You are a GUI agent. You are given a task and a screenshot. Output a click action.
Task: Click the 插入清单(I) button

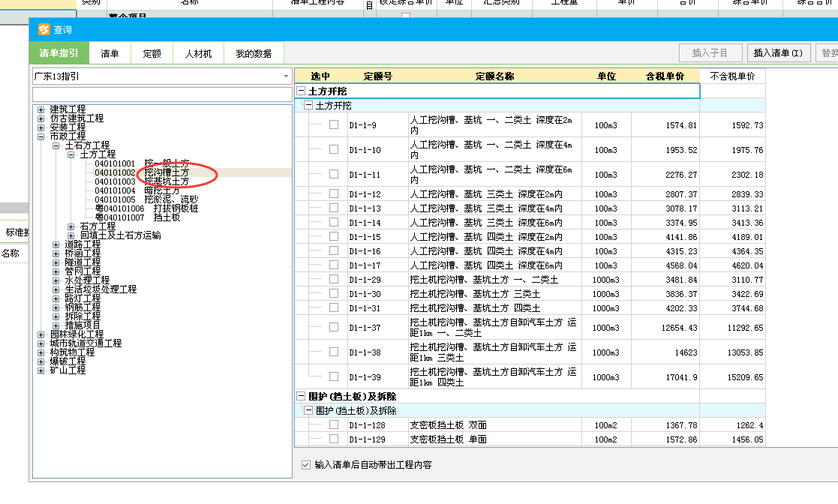coord(778,53)
